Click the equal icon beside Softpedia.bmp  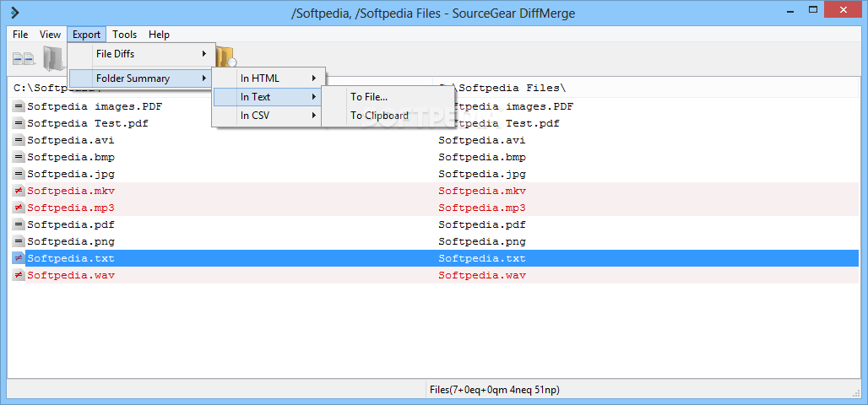click(x=19, y=157)
